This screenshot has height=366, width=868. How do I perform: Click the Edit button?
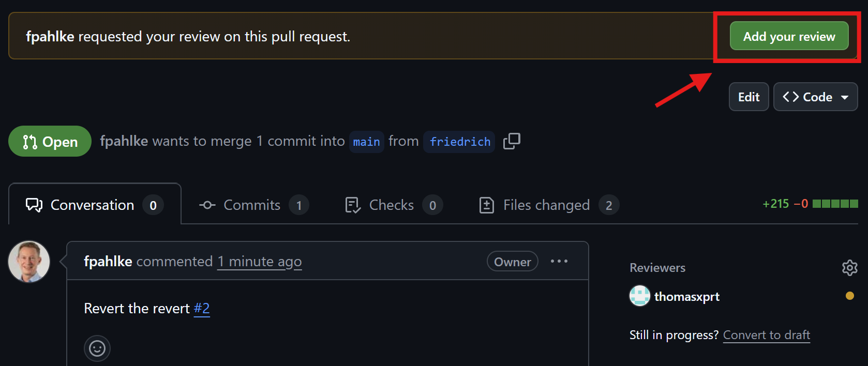749,97
